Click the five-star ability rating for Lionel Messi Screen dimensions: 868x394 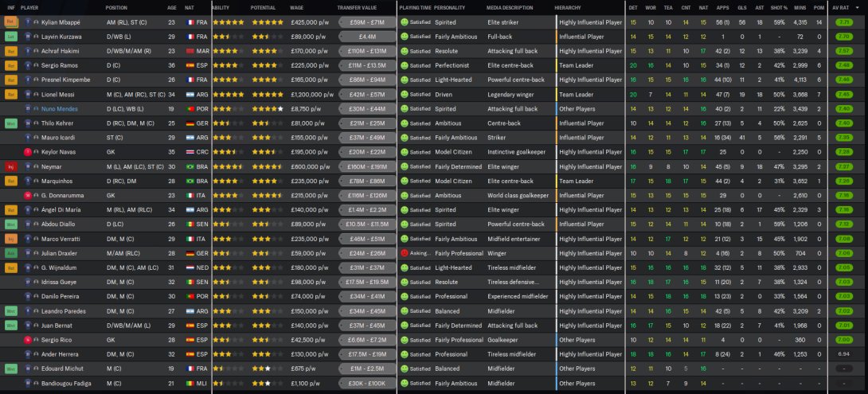[228, 94]
